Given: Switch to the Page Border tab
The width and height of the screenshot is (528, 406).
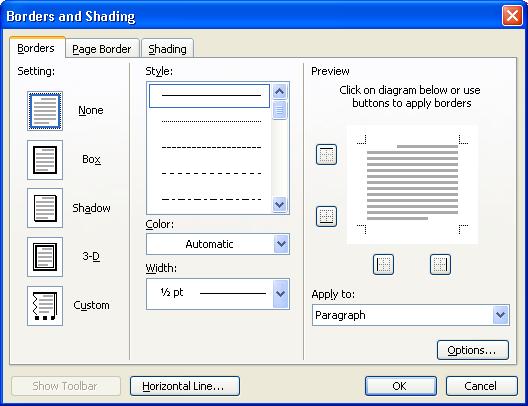Looking at the screenshot, I should (x=102, y=49).
